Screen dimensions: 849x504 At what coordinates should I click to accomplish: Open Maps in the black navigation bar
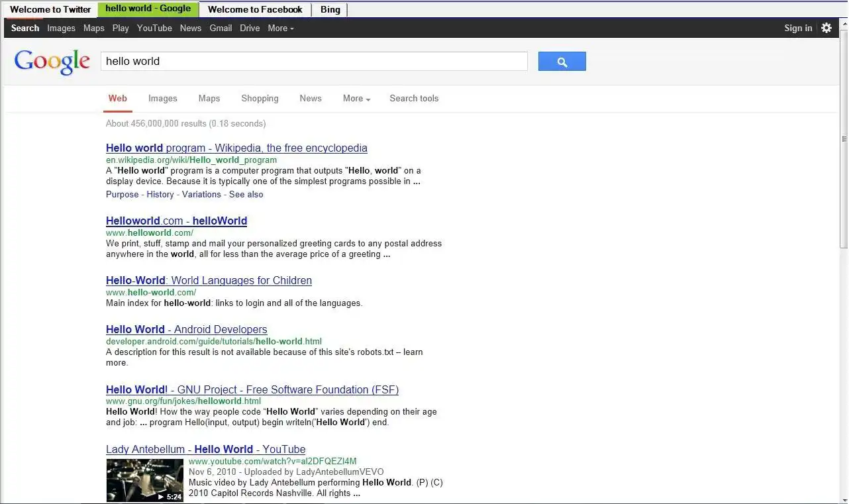point(94,28)
